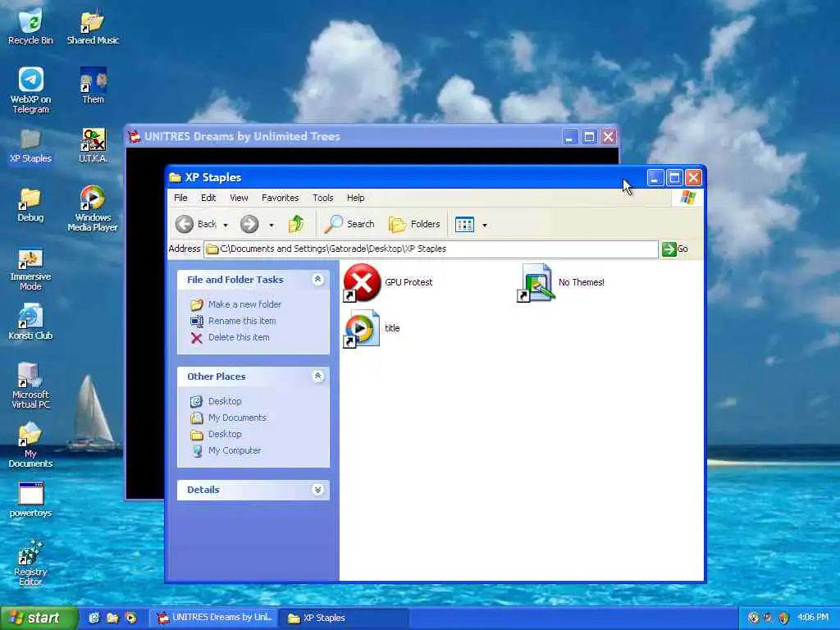Click the XP Staples title bar folder icon

click(x=176, y=177)
